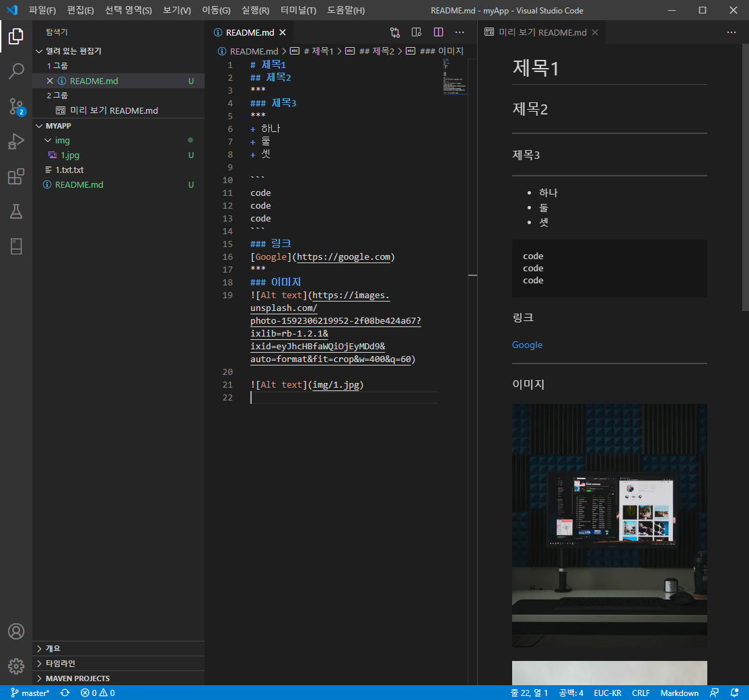
Task: Close the 미리 보기 README.md preview tab
Action: point(595,32)
